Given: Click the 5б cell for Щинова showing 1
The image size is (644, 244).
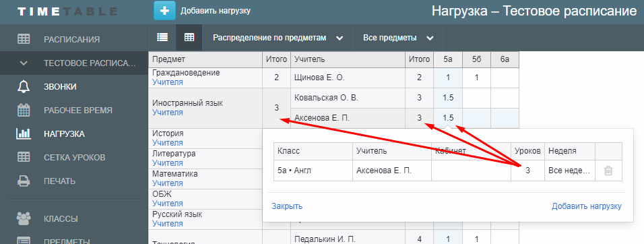Looking at the screenshot, I should tap(476, 78).
